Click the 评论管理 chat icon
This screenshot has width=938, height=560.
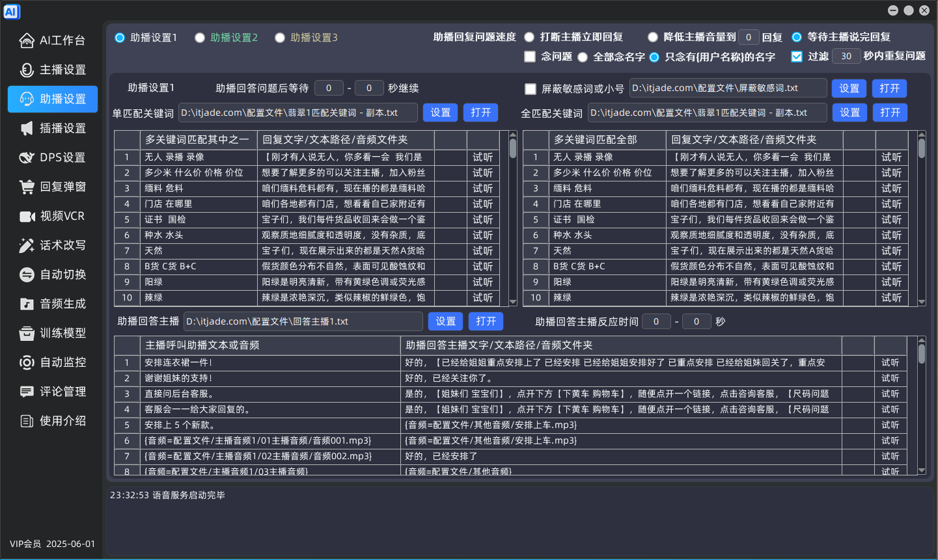click(x=27, y=392)
